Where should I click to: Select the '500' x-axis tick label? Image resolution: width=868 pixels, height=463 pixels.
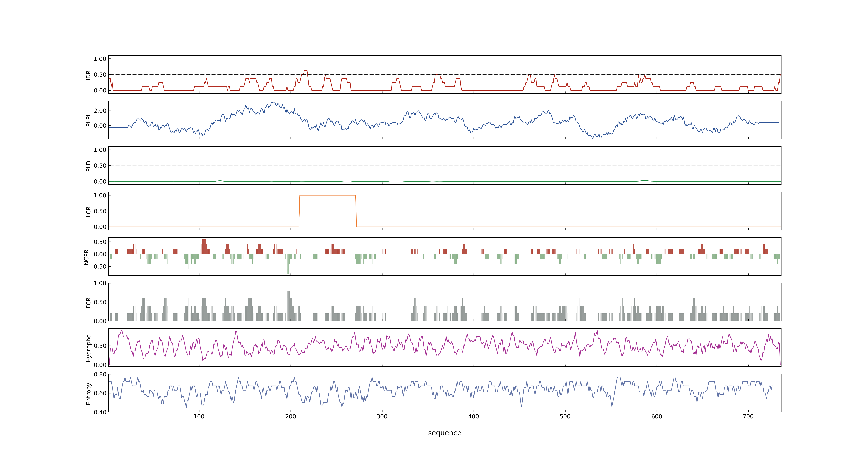click(565, 416)
